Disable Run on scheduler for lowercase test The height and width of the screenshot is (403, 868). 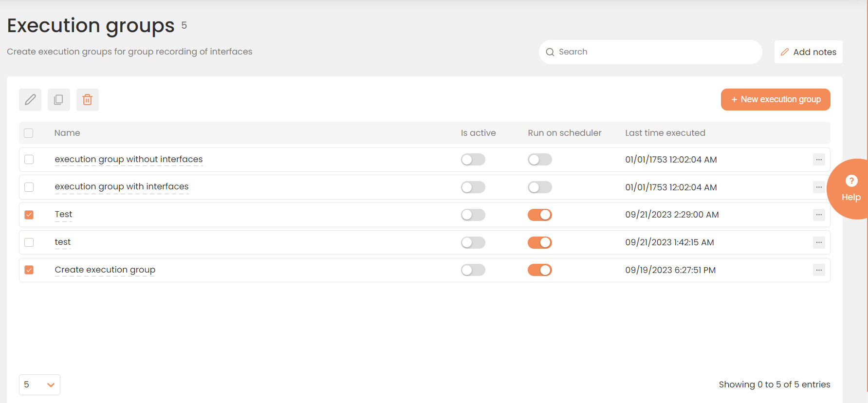539,242
